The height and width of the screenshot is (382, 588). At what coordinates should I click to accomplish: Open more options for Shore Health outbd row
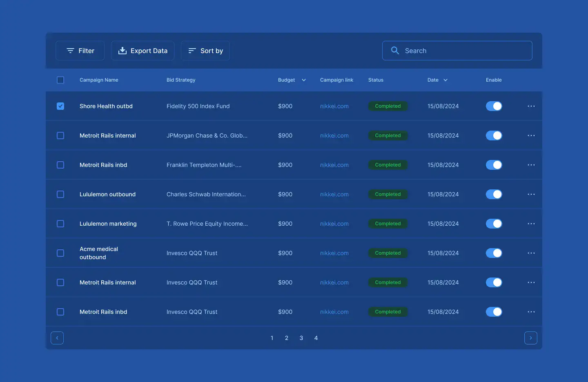click(531, 106)
